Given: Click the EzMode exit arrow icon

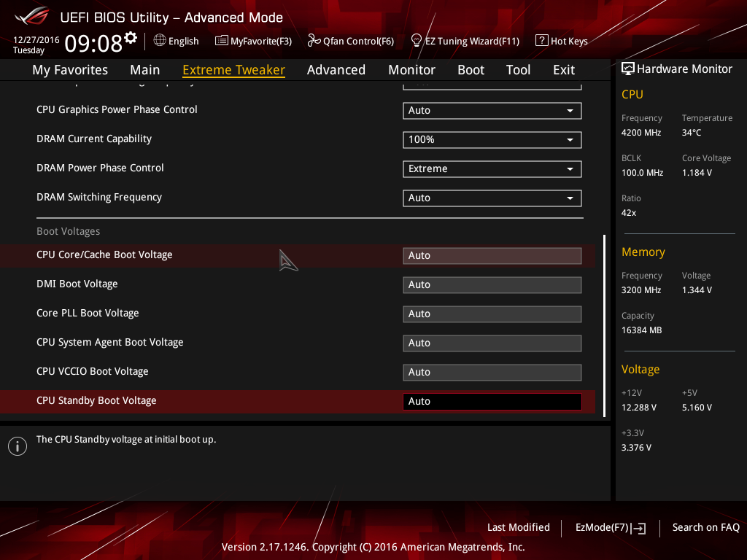Looking at the screenshot, I should (639, 528).
